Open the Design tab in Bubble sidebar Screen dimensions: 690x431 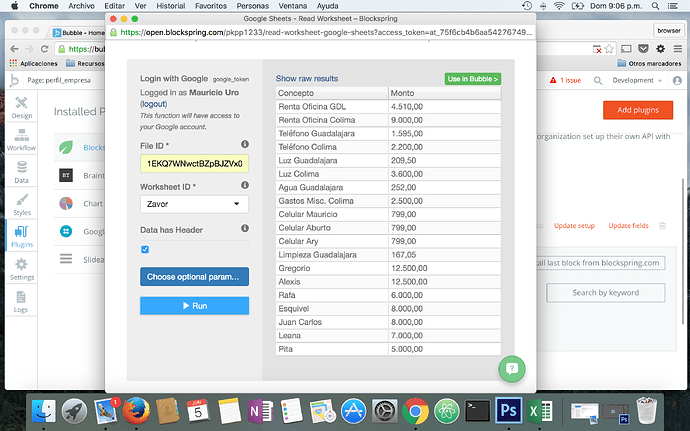pos(22,107)
